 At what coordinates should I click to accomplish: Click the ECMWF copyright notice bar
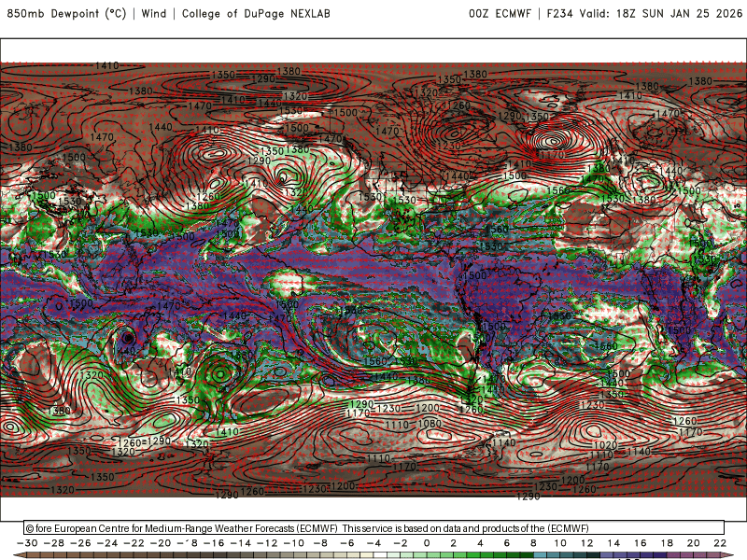coord(374,527)
